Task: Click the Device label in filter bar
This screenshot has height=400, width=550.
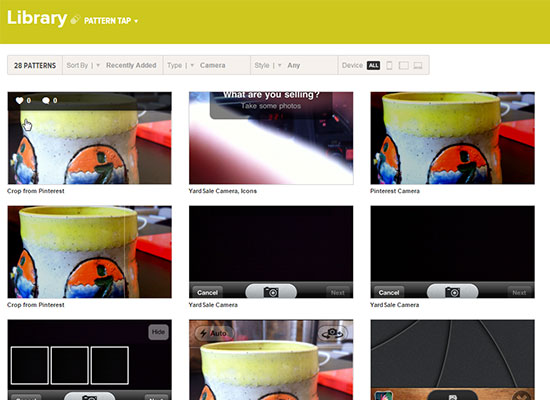Action: coord(352,65)
